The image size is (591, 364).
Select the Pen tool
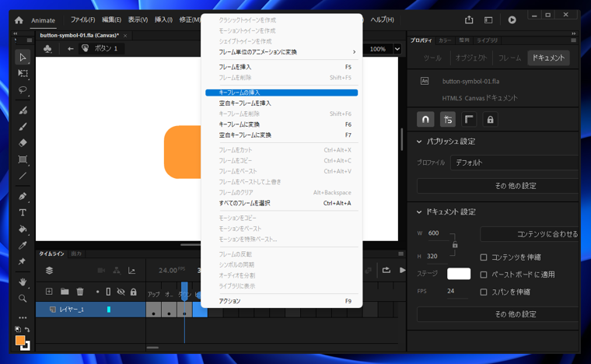coord(23,196)
